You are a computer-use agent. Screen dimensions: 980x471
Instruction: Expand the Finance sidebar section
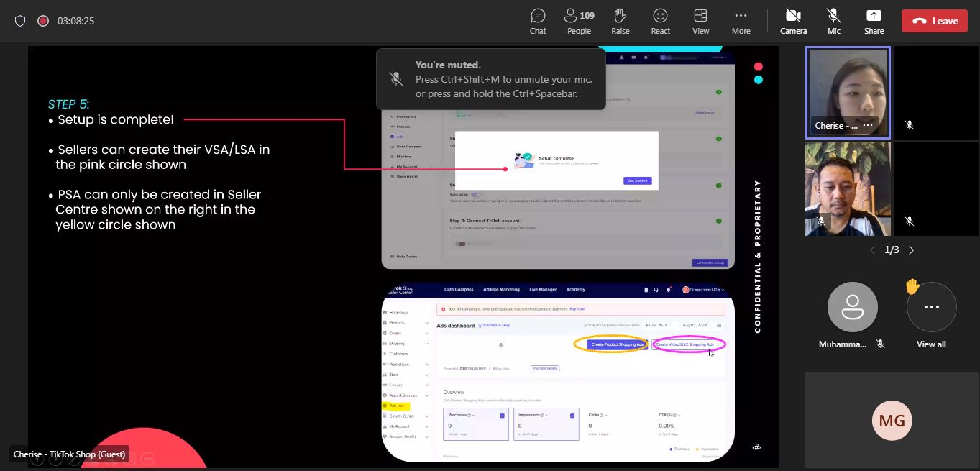point(407,385)
